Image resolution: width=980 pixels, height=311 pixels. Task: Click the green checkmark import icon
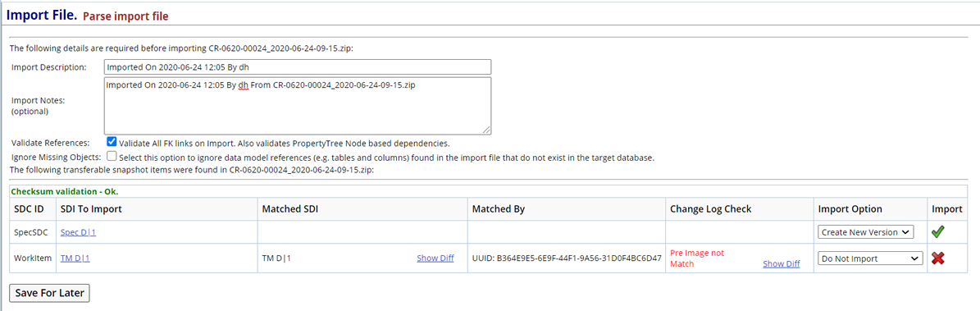937,231
